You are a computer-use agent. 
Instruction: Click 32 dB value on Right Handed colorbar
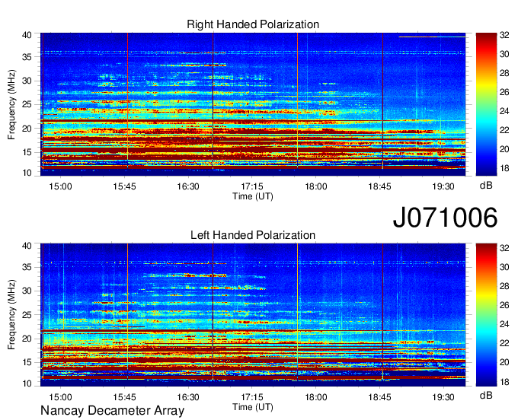pos(505,35)
